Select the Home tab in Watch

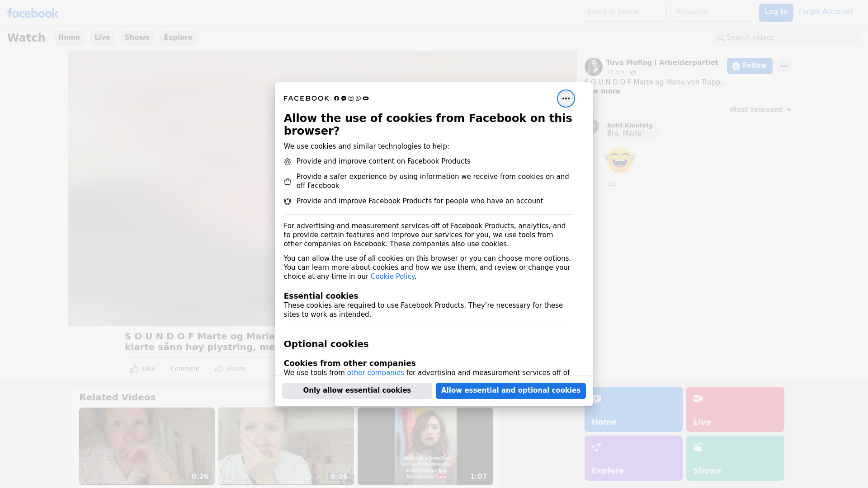[69, 38]
